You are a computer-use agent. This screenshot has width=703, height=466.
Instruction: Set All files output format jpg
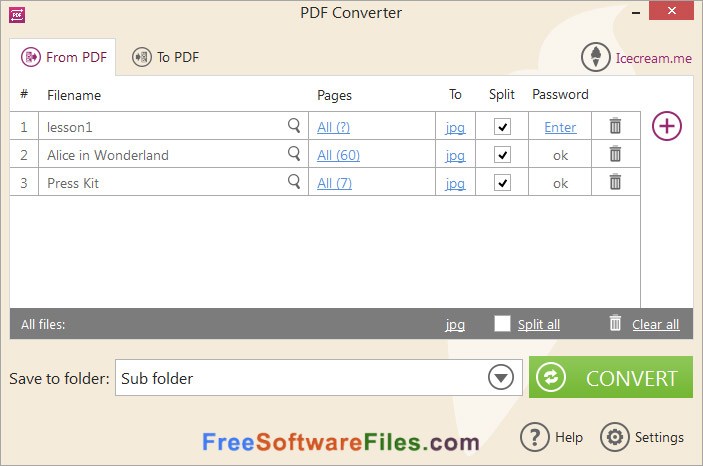pos(455,325)
